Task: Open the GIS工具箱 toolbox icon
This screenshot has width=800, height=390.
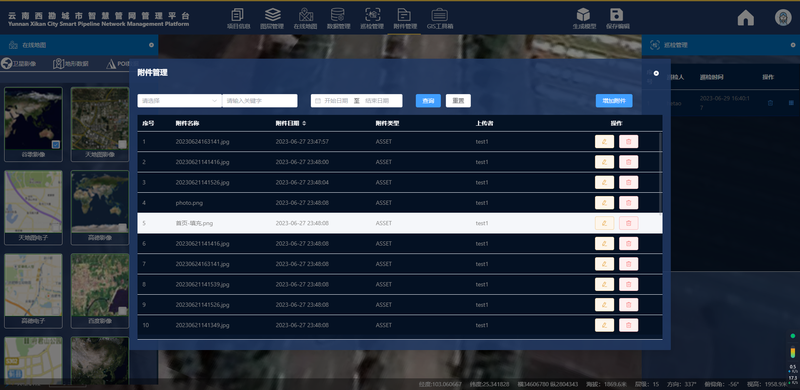Action: click(440, 18)
